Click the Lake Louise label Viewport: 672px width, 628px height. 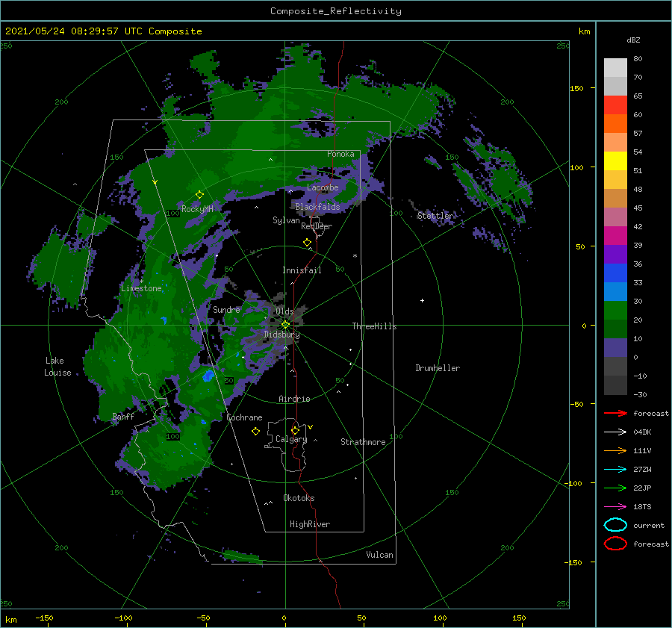click(57, 367)
